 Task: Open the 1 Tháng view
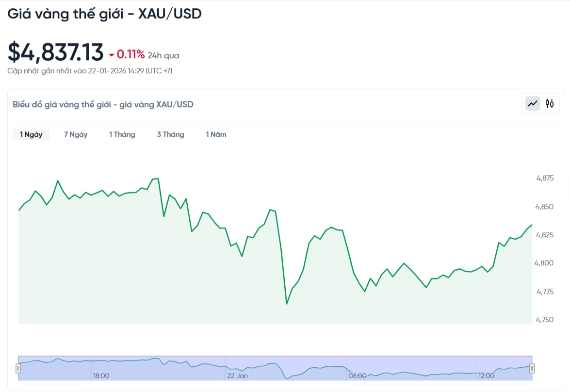pyautogui.click(x=122, y=134)
